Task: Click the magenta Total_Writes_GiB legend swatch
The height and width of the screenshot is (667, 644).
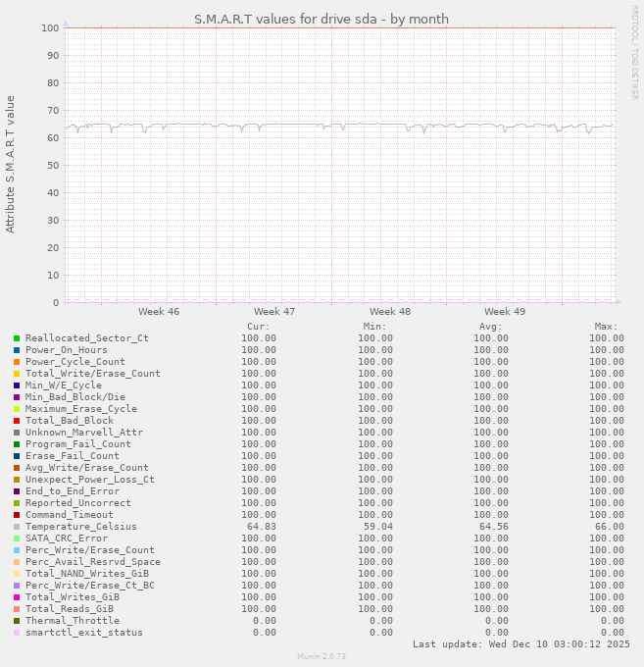Action: pos(17,597)
